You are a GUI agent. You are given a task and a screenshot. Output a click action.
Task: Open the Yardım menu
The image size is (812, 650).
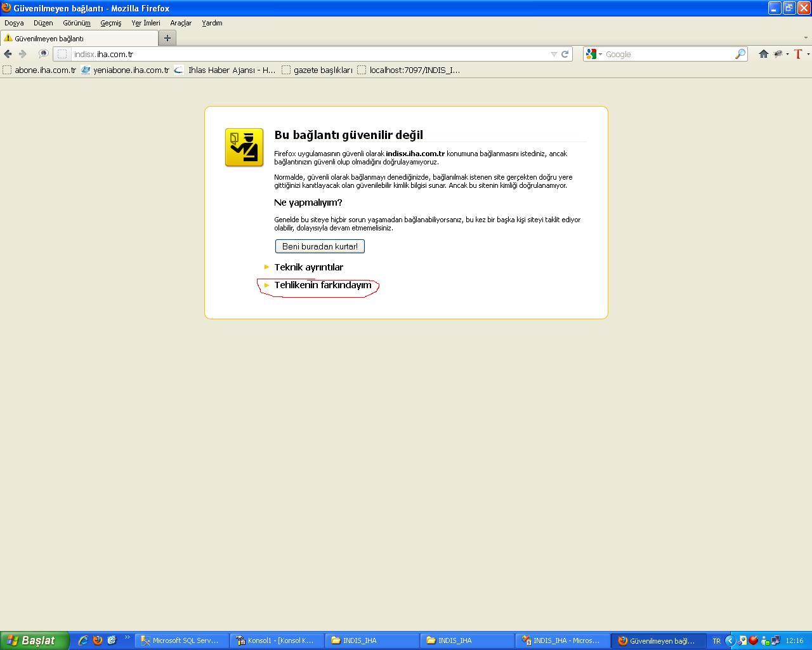click(x=212, y=23)
